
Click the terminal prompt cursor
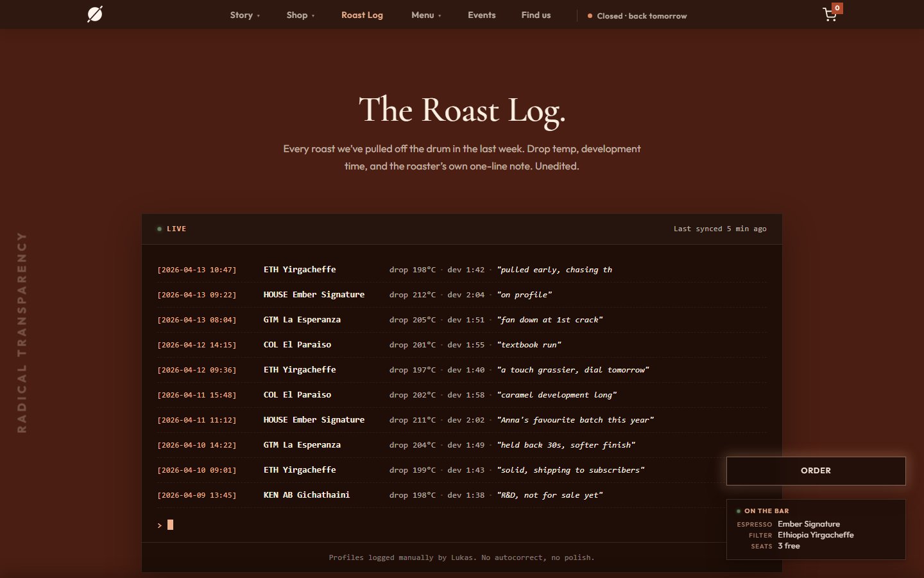click(170, 525)
